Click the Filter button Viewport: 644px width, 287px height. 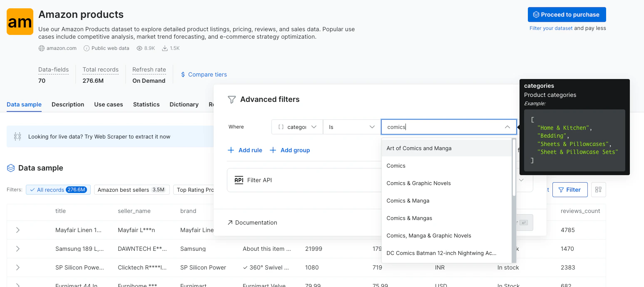pyautogui.click(x=570, y=190)
